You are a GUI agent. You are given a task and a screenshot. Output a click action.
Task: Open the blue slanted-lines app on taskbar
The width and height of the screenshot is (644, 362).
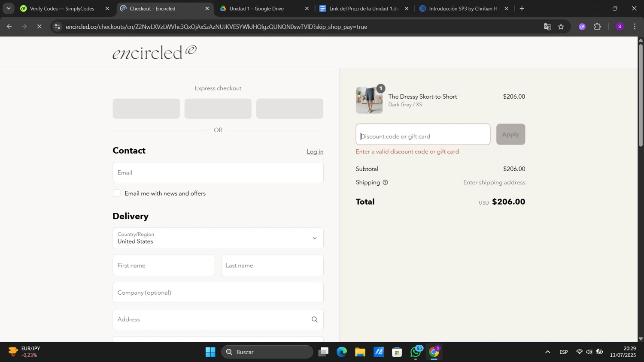tap(379, 352)
